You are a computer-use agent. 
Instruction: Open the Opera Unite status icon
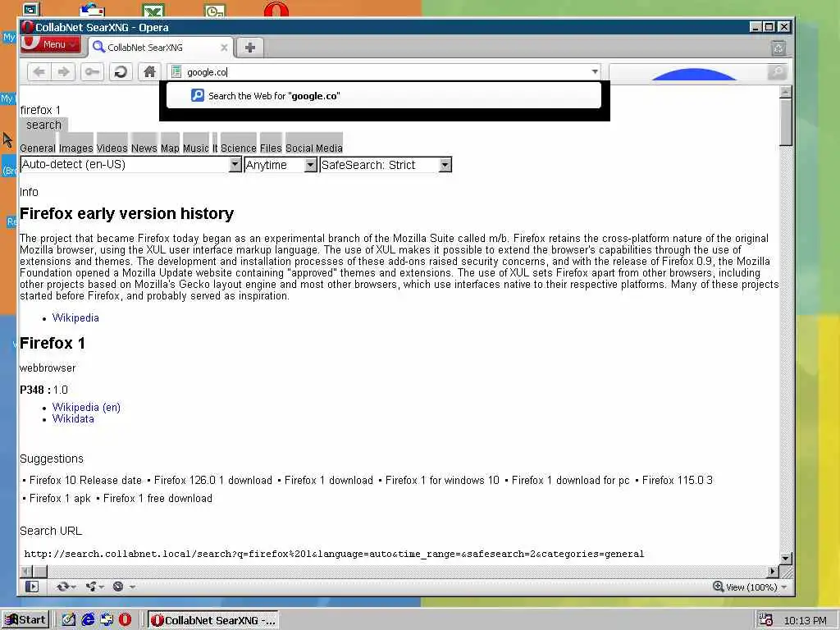[94, 587]
